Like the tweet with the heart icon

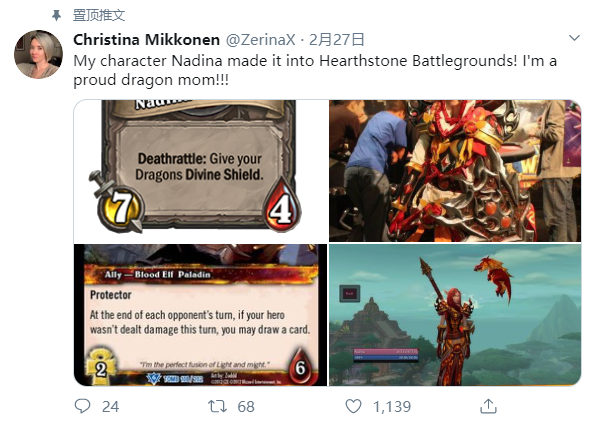353,406
